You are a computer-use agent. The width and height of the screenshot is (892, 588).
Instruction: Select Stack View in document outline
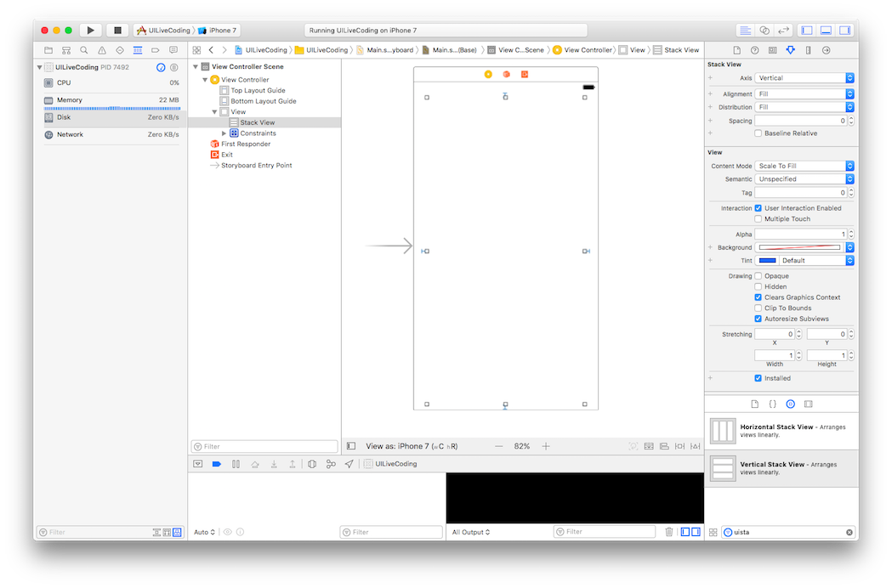[x=257, y=122]
